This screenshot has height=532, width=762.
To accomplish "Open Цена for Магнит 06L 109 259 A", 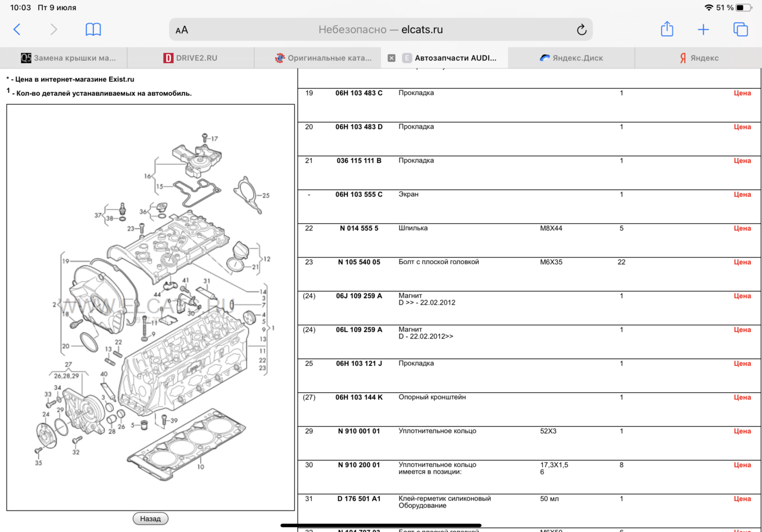I will tap(742, 330).
